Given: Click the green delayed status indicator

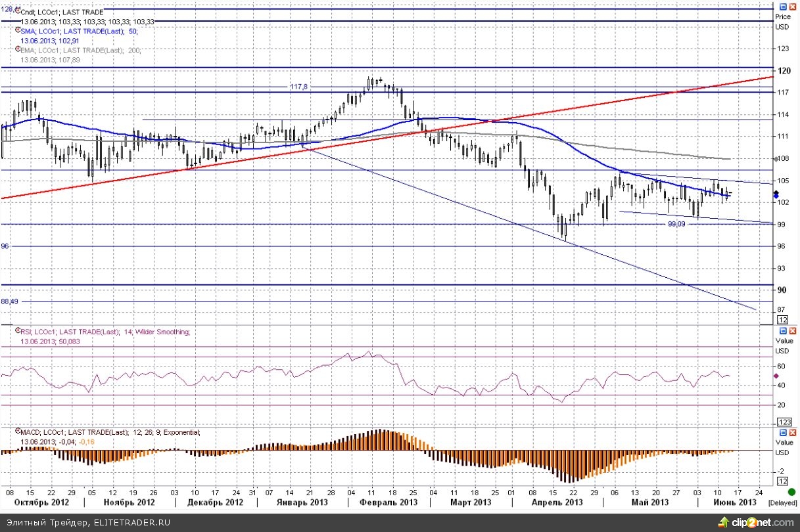Looking at the screenshot, I should coord(792,492).
